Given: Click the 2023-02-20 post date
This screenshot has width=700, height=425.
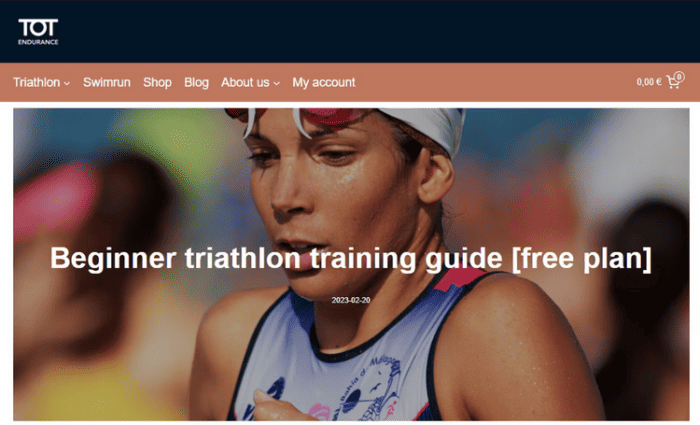Looking at the screenshot, I should tap(351, 300).
